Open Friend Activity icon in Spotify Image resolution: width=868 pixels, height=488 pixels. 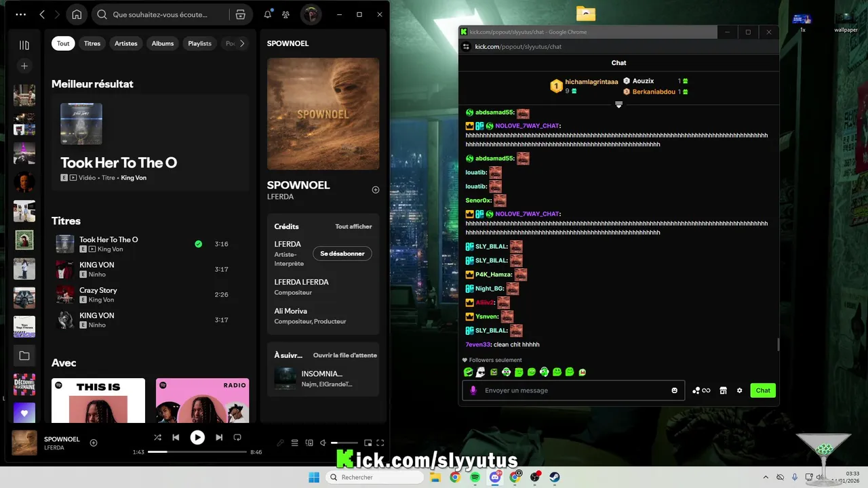click(285, 14)
